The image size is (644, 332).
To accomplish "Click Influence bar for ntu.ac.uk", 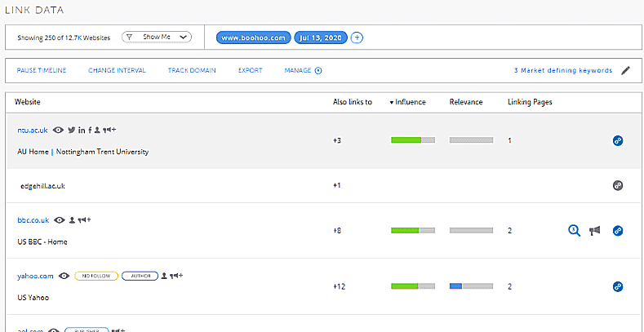I will pyautogui.click(x=413, y=140).
